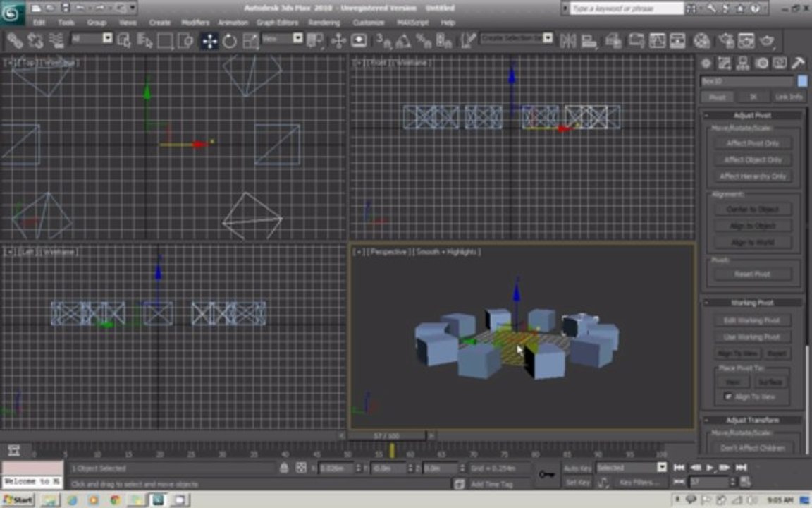This screenshot has height=508, width=812.
Task: Click the Mirror tool icon
Action: 568,40
